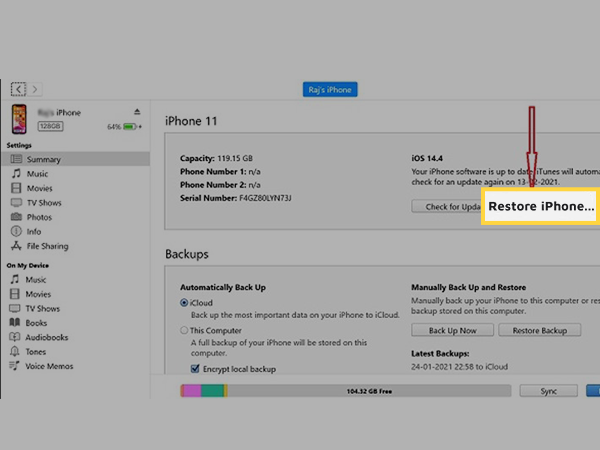The image size is (600, 450).
Task: Open the TV Shows icon under Settings
Action: [16, 202]
